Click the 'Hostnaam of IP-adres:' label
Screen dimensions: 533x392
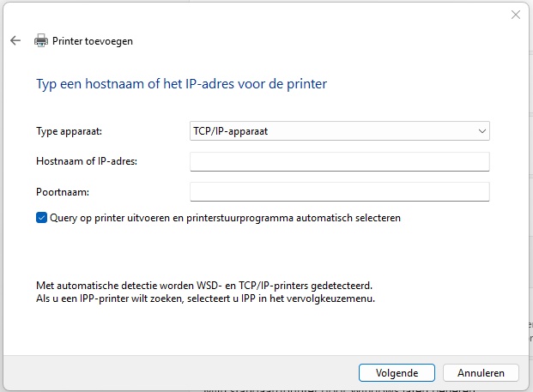pos(87,161)
